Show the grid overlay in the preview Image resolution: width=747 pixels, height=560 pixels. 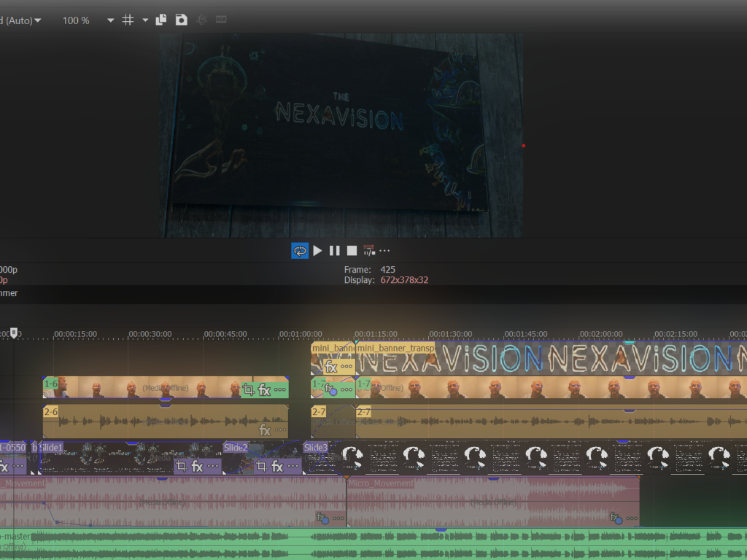(126, 20)
